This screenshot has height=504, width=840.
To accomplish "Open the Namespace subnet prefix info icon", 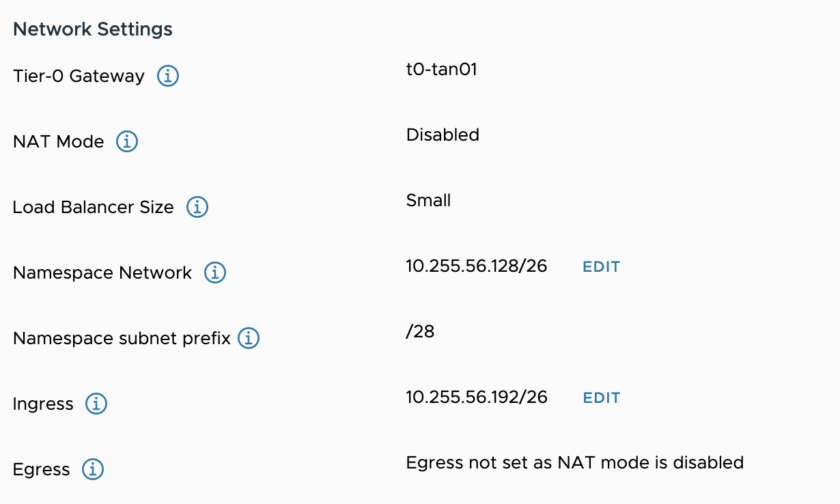I will (249, 338).
